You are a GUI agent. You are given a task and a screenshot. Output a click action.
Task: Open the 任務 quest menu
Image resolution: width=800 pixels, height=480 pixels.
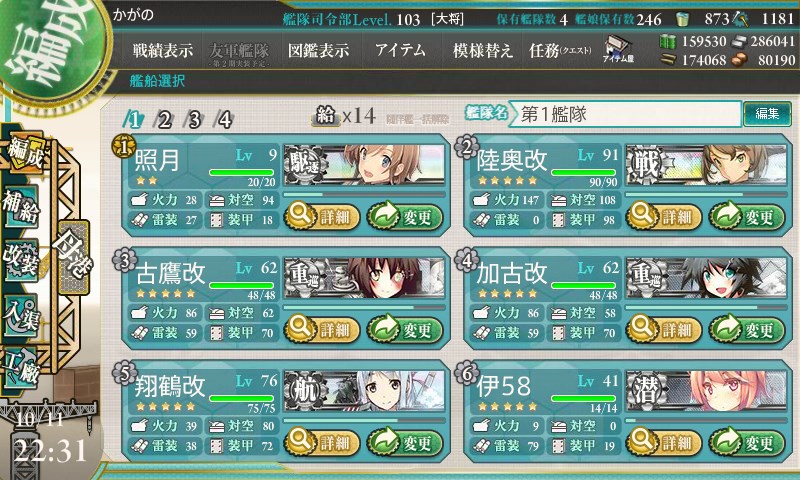pyautogui.click(x=560, y=50)
